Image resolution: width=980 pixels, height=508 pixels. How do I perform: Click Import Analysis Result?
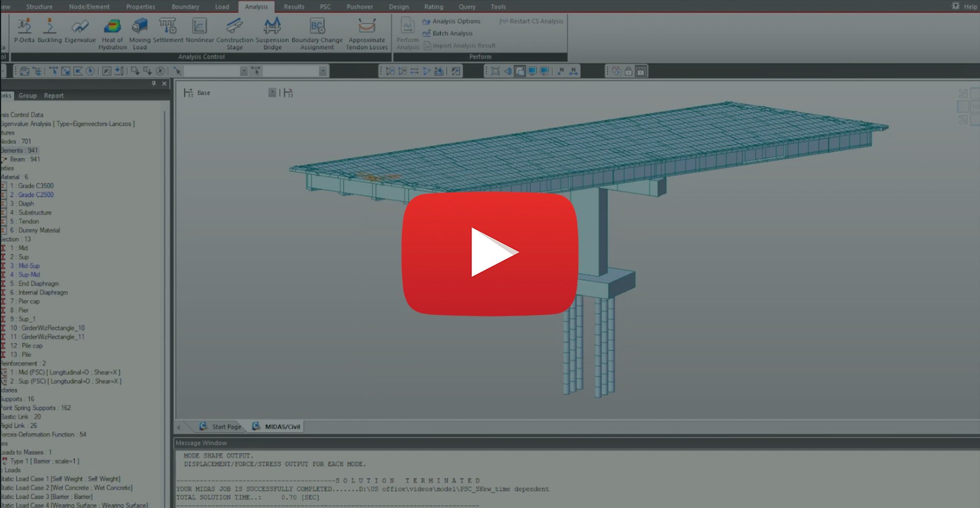[459, 46]
